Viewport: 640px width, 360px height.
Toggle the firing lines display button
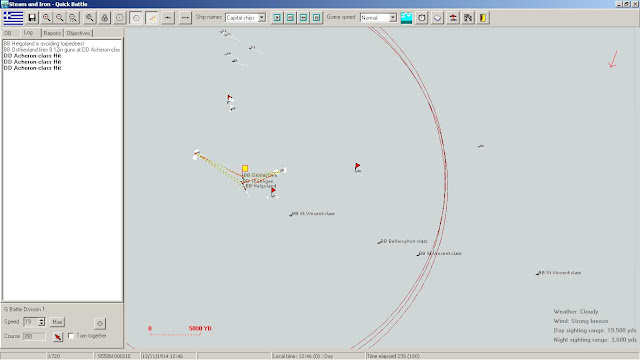pos(152,18)
